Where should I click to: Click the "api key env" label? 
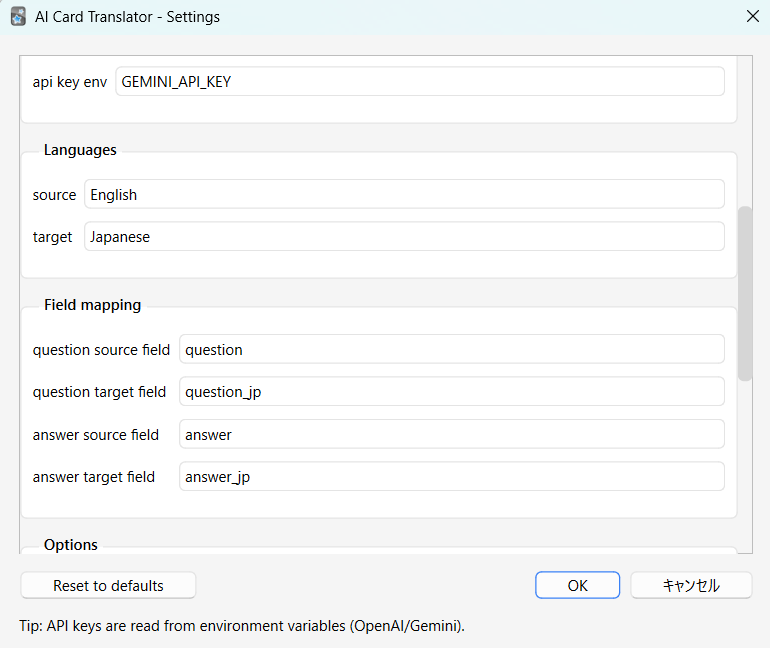coord(69,82)
